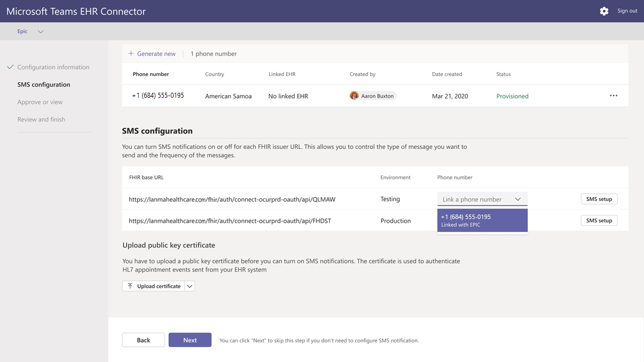Click Linked EHR column header

(282, 74)
